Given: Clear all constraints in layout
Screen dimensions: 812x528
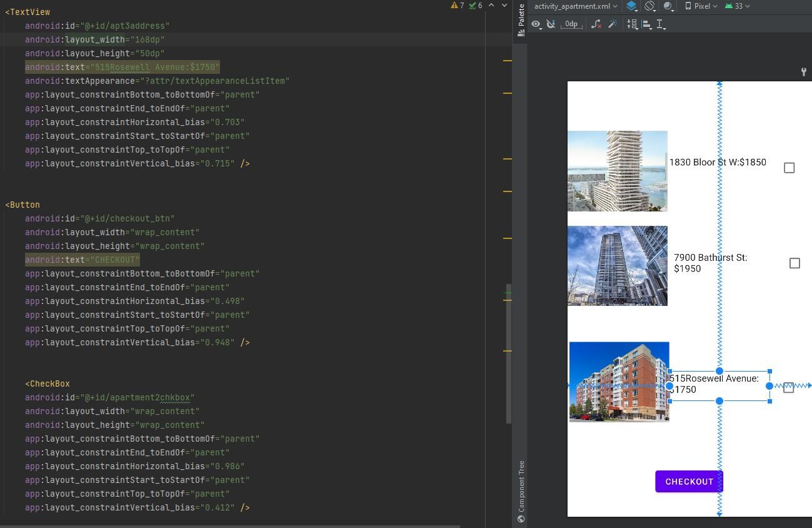Looking at the screenshot, I should (x=595, y=23).
